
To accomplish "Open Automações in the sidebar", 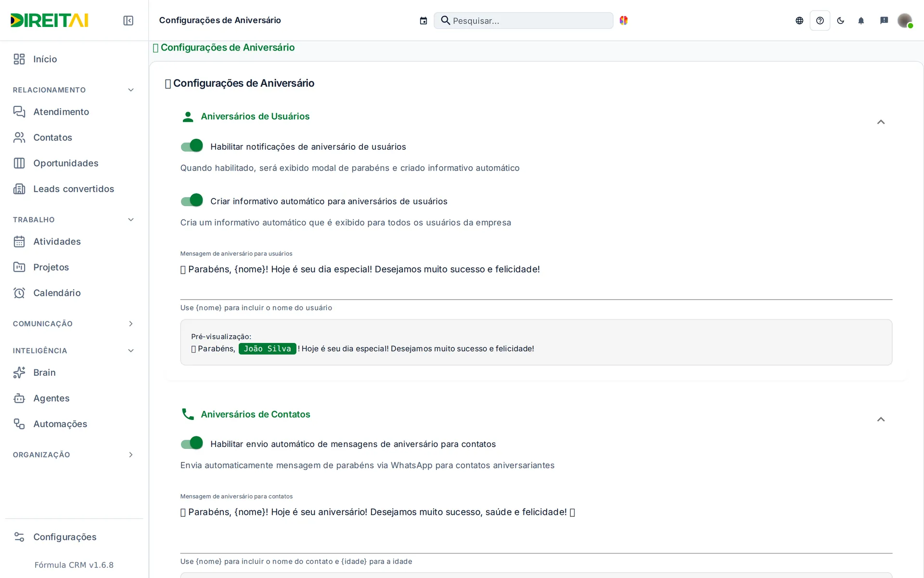I will (74, 424).
